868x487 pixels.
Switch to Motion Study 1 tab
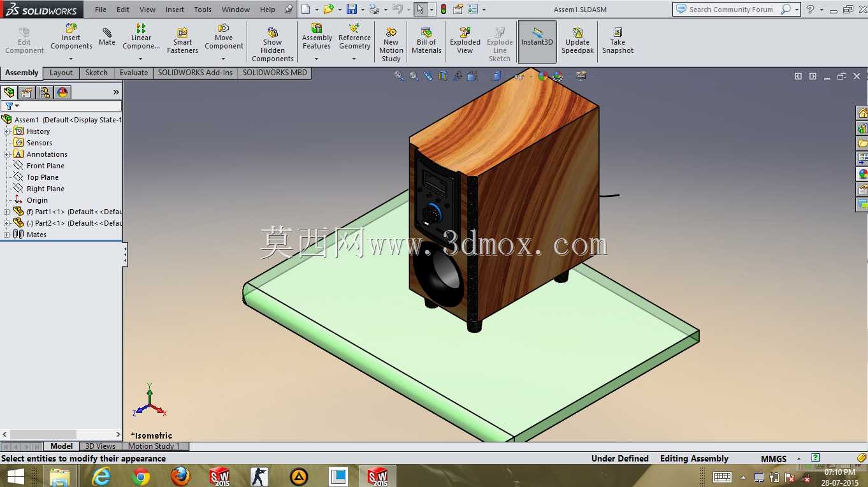154,446
